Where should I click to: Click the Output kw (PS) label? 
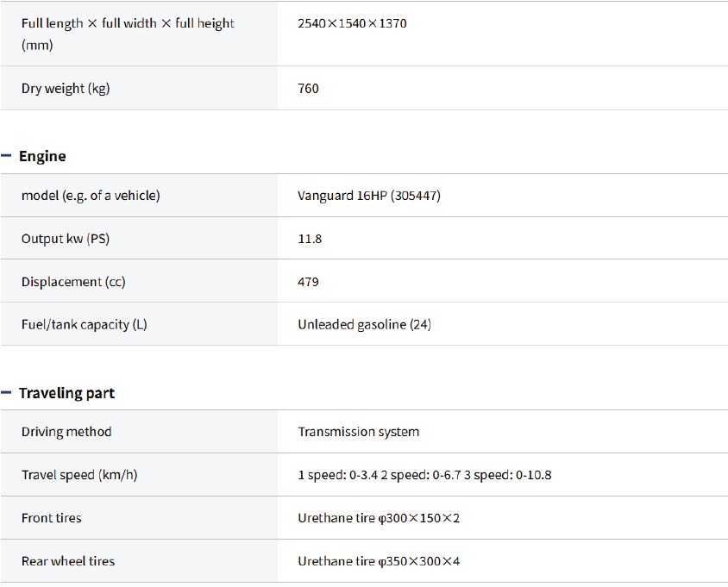66,239
